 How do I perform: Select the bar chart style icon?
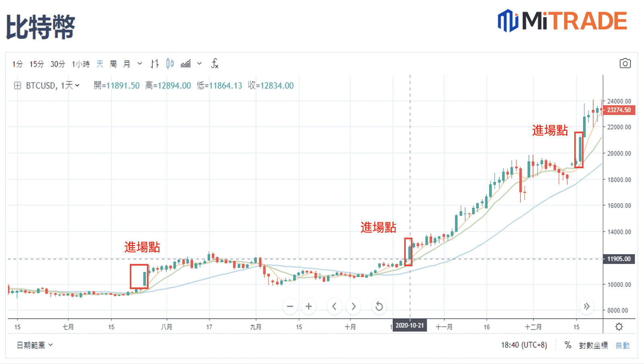pos(155,64)
